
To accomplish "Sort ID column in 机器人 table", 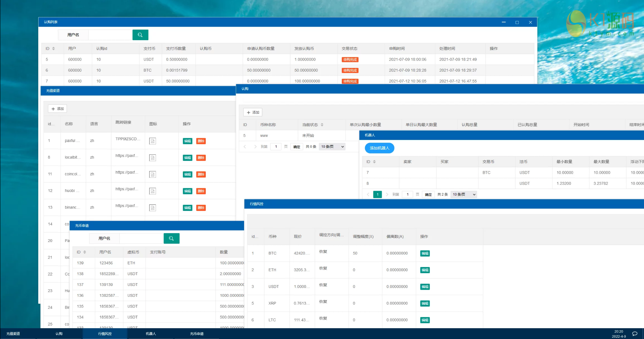I will point(374,162).
